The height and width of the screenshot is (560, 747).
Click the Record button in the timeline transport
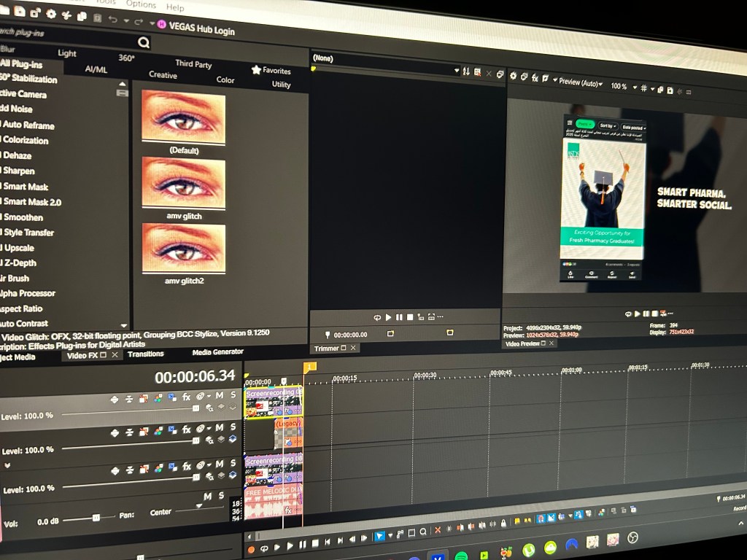[x=252, y=548]
